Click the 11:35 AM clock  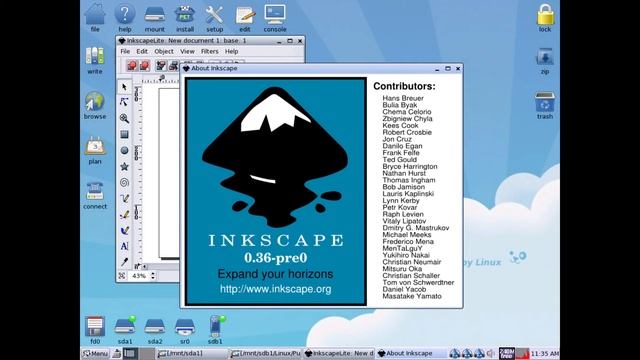544,353
